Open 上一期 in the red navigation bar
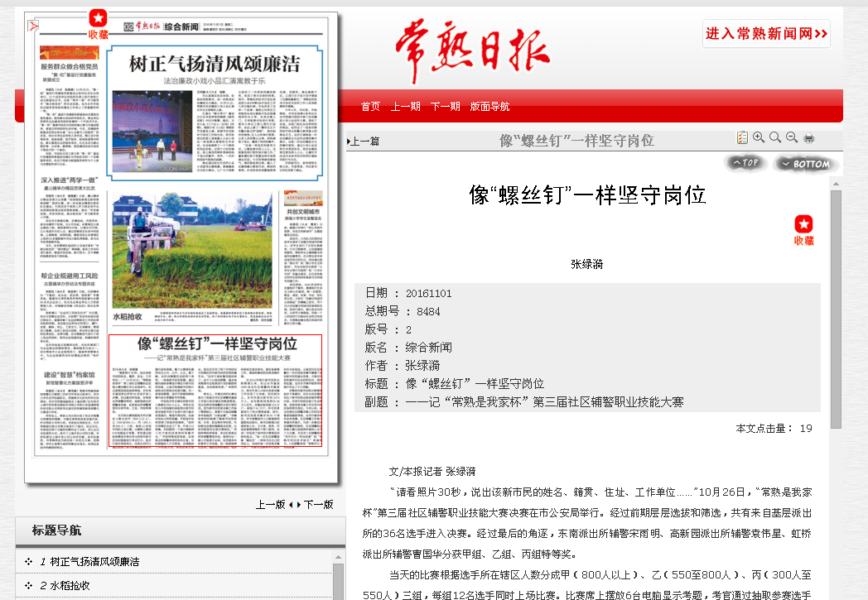The image size is (868, 600). point(405,106)
